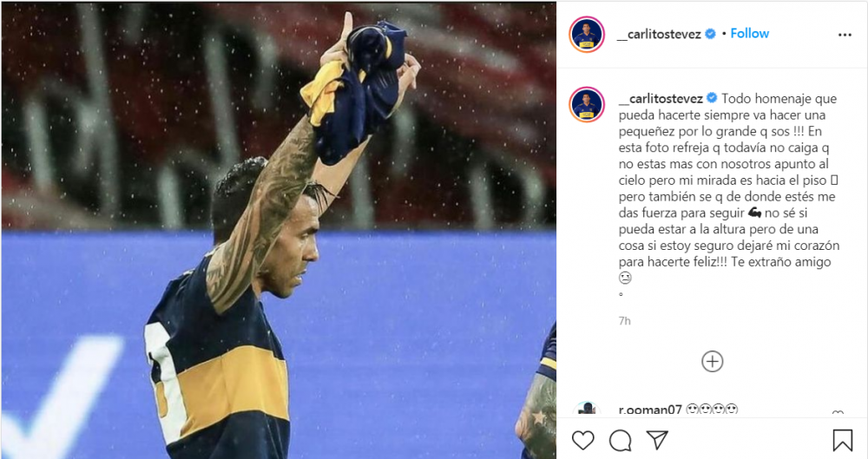The image size is (868, 459).
Task: Click r.ooman07 commenter avatar
Action: [586, 410]
